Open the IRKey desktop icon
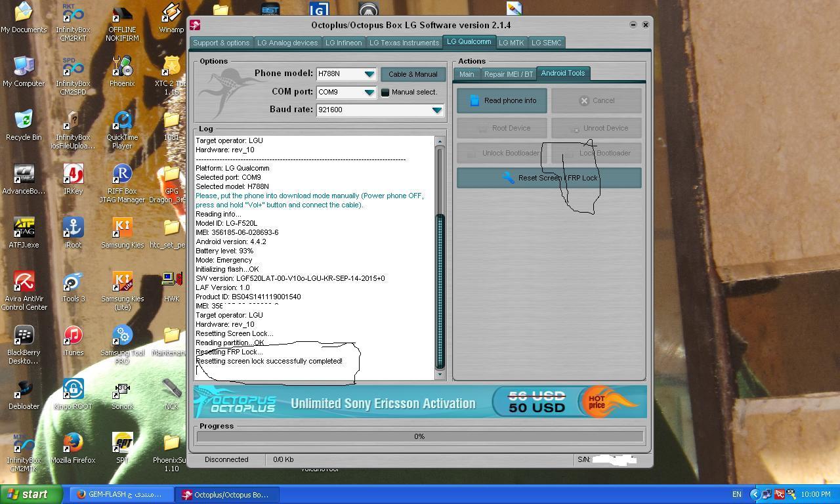The width and height of the screenshot is (840, 504). pyautogui.click(x=73, y=179)
